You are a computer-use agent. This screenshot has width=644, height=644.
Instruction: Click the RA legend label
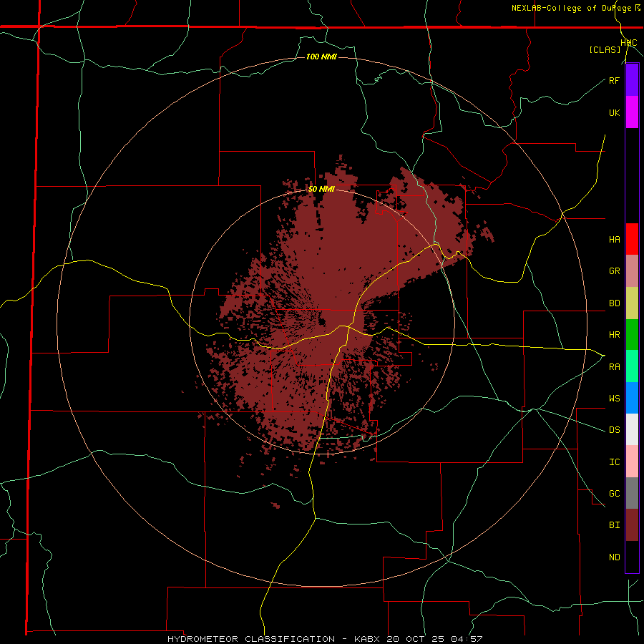[614, 367]
